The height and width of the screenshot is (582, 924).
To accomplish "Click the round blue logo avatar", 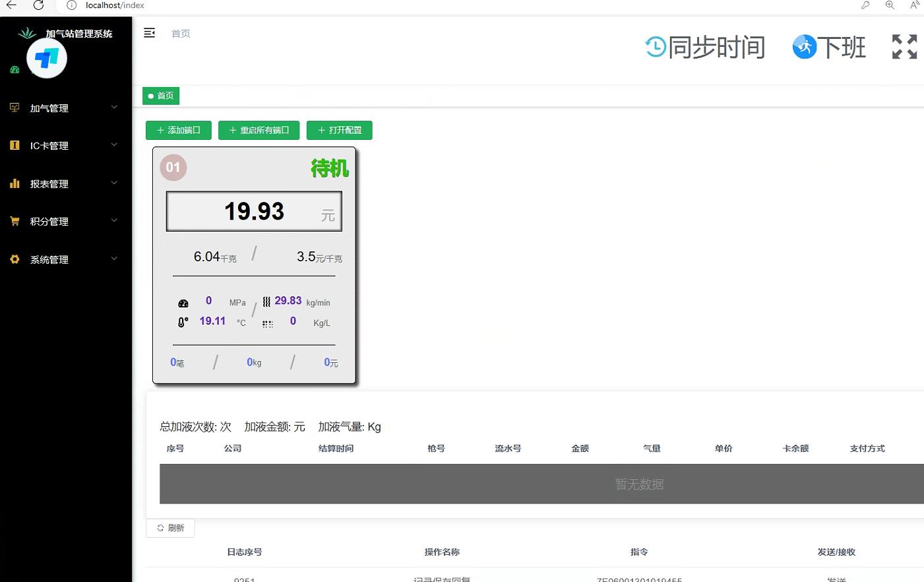I will coord(47,58).
